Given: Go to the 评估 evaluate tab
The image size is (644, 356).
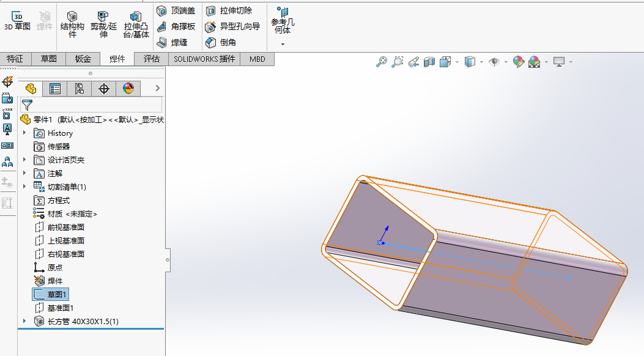Looking at the screenshot, I should point(152,59).
